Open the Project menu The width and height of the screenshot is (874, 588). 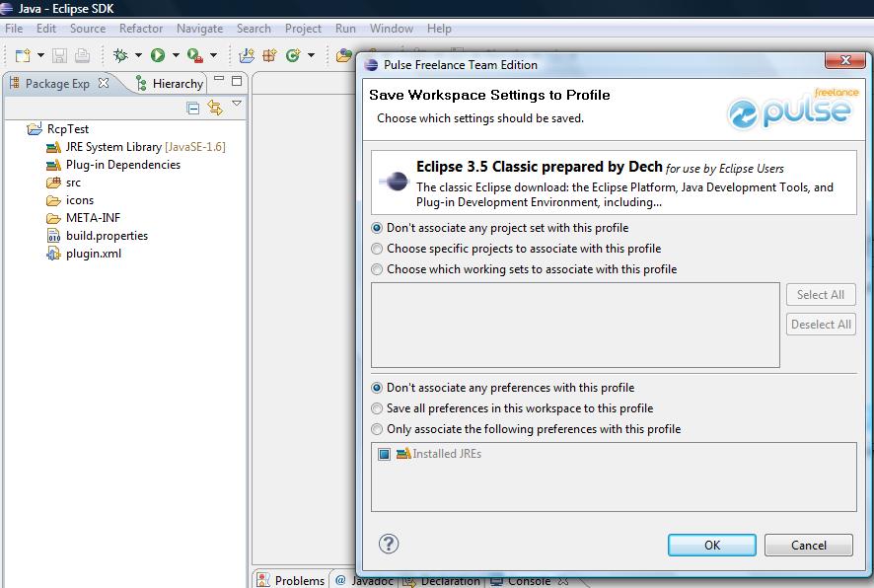point(303,29)
